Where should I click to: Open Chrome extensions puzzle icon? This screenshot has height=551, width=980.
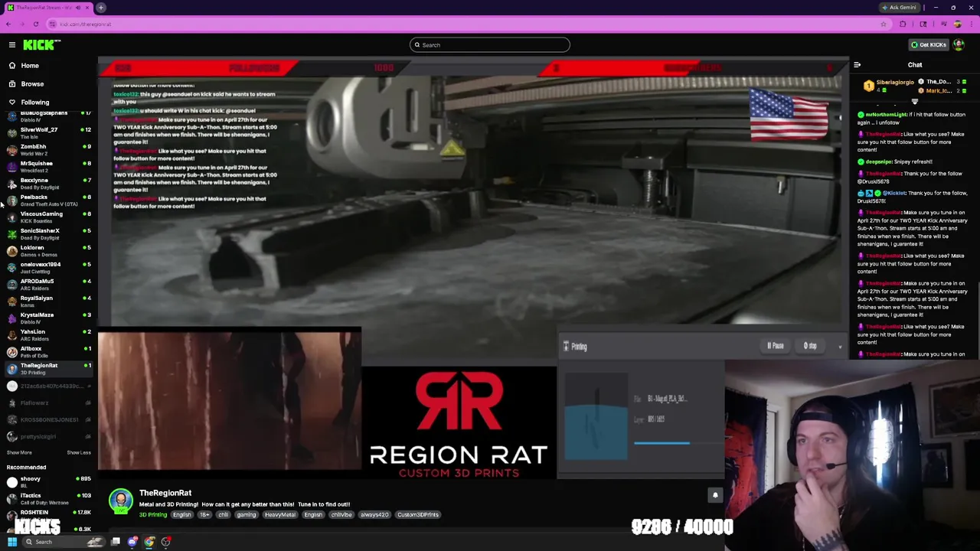point(903,24)
